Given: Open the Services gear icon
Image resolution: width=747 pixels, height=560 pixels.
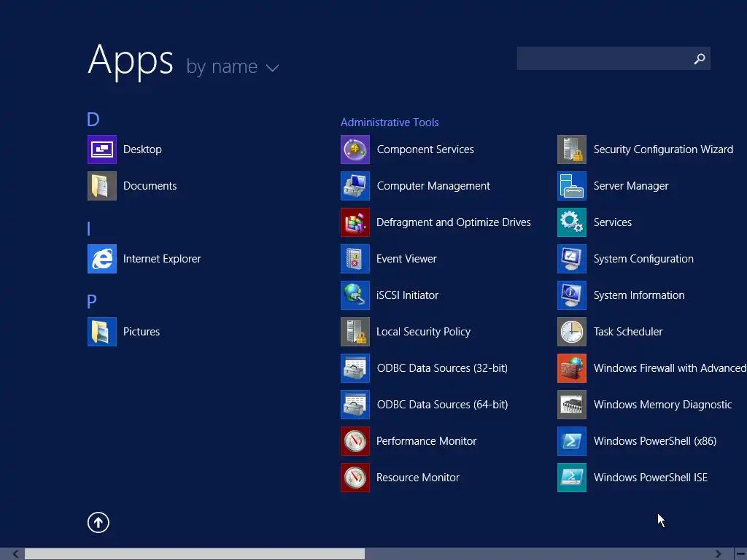Looking at the screenshot, I should 572,222.
